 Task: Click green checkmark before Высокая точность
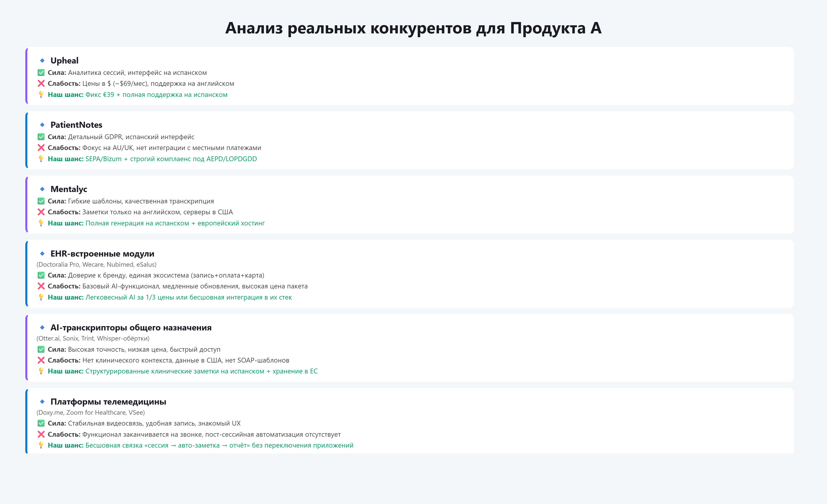41,349
